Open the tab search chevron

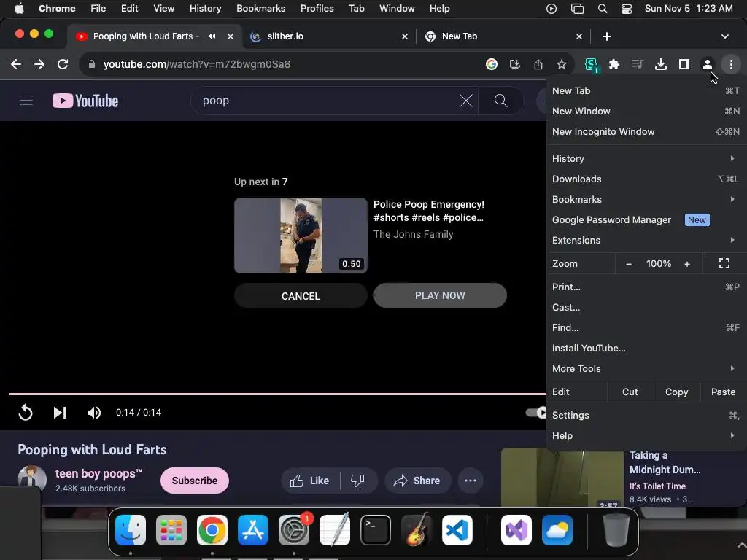tap(725, 36)
